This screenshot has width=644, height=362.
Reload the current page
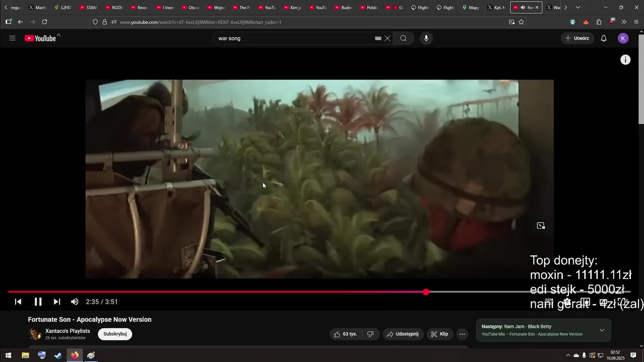click(x=44, y=22)
